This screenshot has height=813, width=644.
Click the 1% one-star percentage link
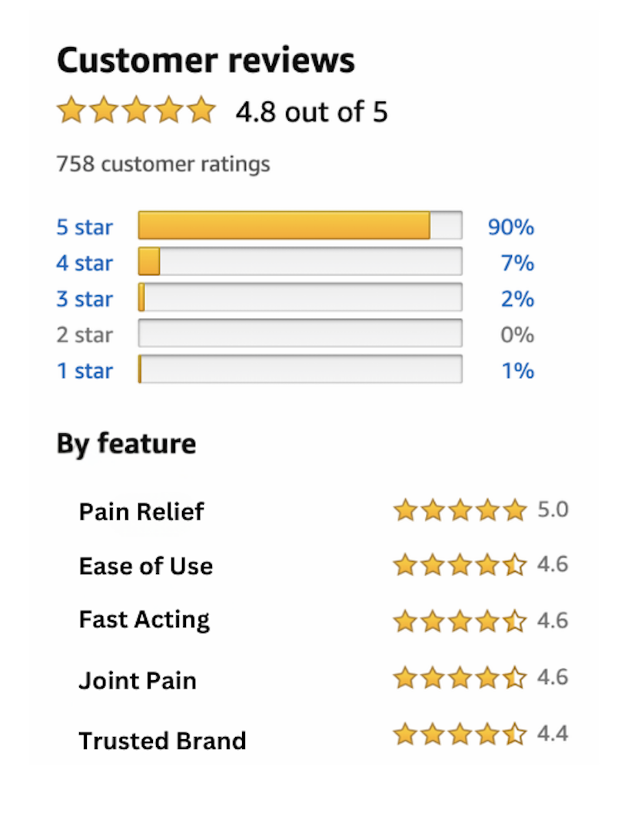517,371
